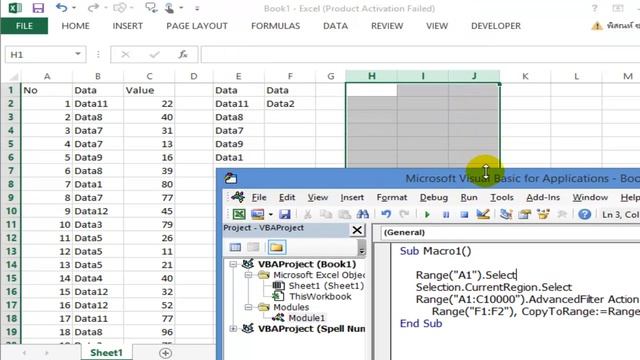Image resolution: width=640 pixels, height=360 pixels.
Task: Click cell F2 containing Data2
Action: click(x=290, y=104)
